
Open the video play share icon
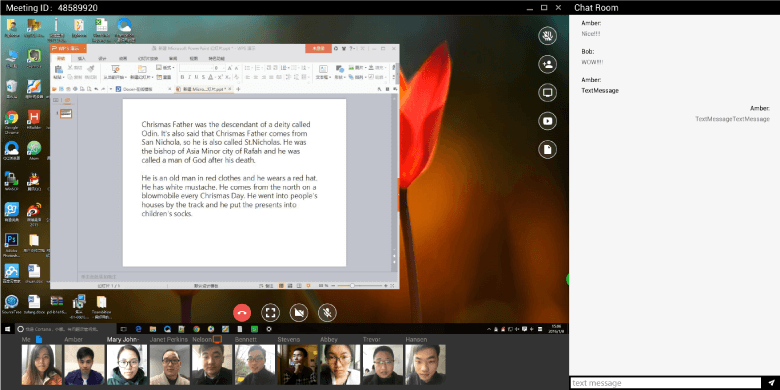click(x=547, y=121)
